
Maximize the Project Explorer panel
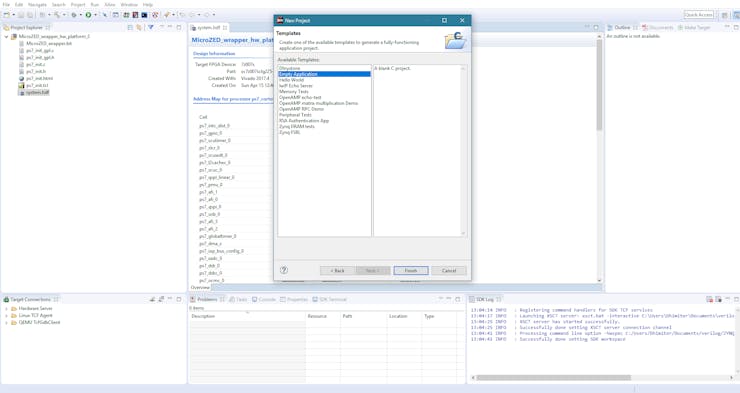[x=179, y=27]
